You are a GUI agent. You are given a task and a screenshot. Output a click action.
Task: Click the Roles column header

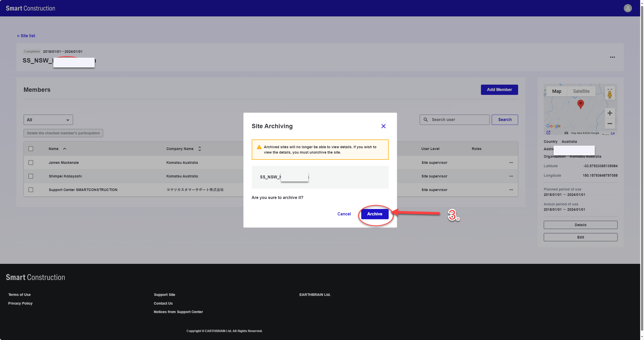point(476,149)
